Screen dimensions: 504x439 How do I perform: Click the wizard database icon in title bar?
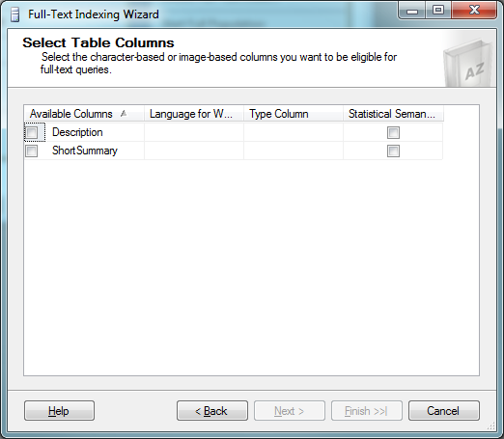(x=14, y=14)
